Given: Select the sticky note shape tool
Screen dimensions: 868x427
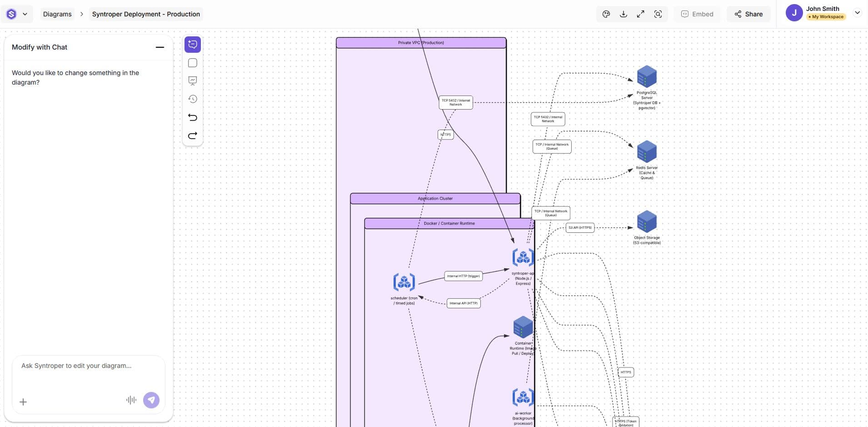Looking at the screenshot, I should pyautogui.click(x=193, y=63).
